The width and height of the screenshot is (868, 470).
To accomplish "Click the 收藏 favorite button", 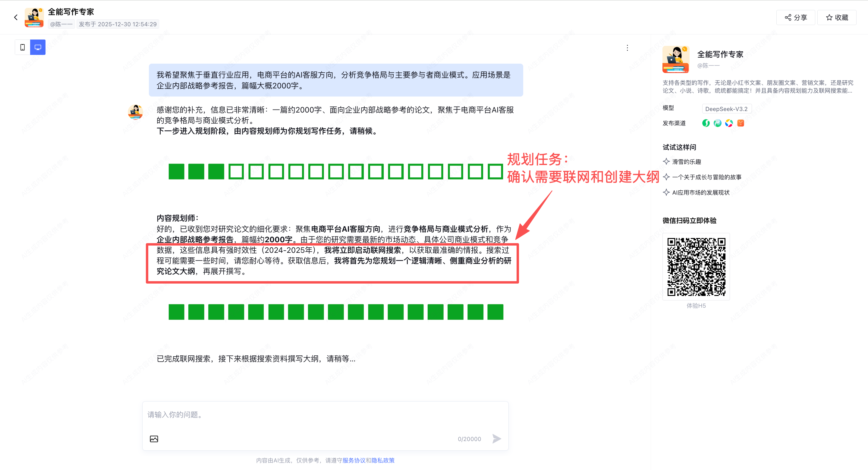I will (837, 17).
